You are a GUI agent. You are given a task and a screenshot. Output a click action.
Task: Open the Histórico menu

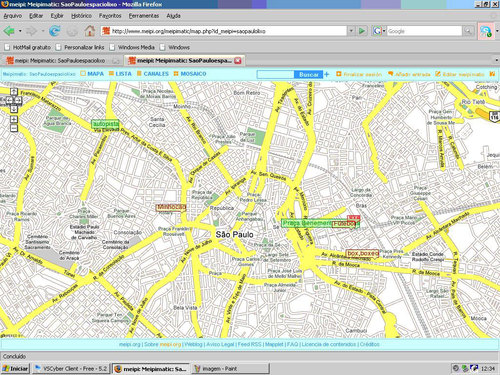click(x=81, y=16)
